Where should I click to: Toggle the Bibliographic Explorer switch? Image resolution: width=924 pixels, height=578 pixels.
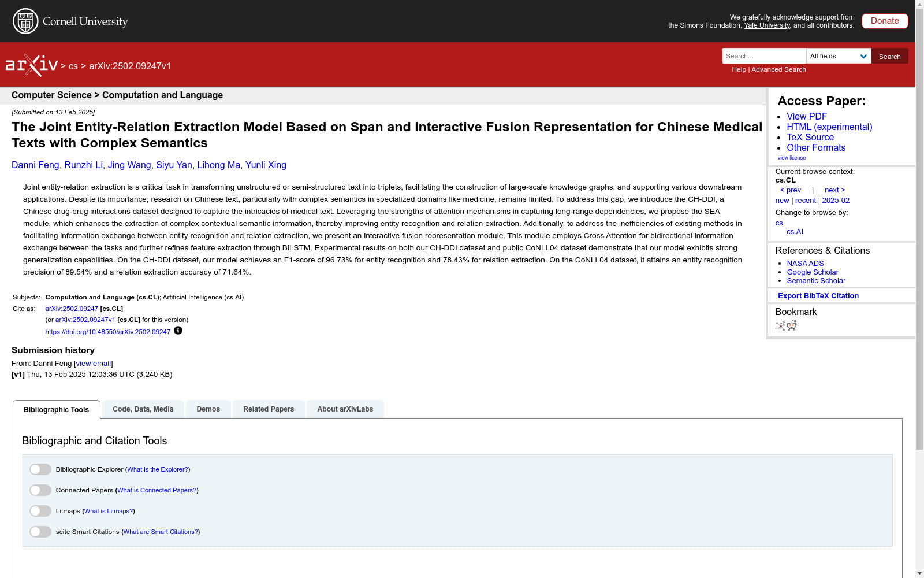pos(40,469)
